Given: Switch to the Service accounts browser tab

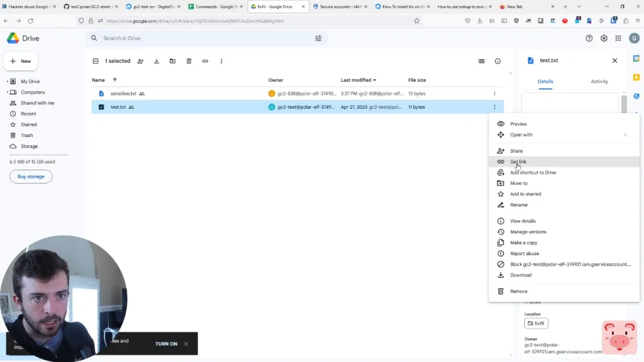Looking at the screenshot, I should coord(340,6).
